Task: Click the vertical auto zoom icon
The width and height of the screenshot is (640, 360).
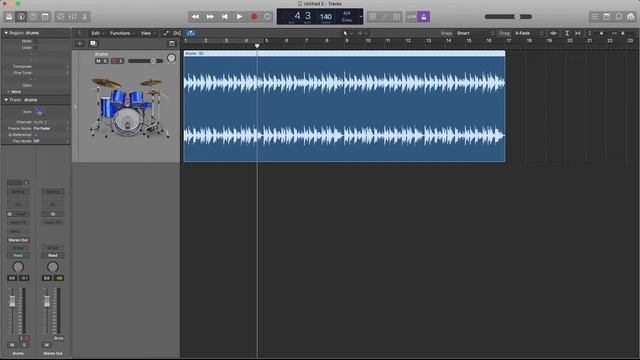Action: [x=567, y=33]
